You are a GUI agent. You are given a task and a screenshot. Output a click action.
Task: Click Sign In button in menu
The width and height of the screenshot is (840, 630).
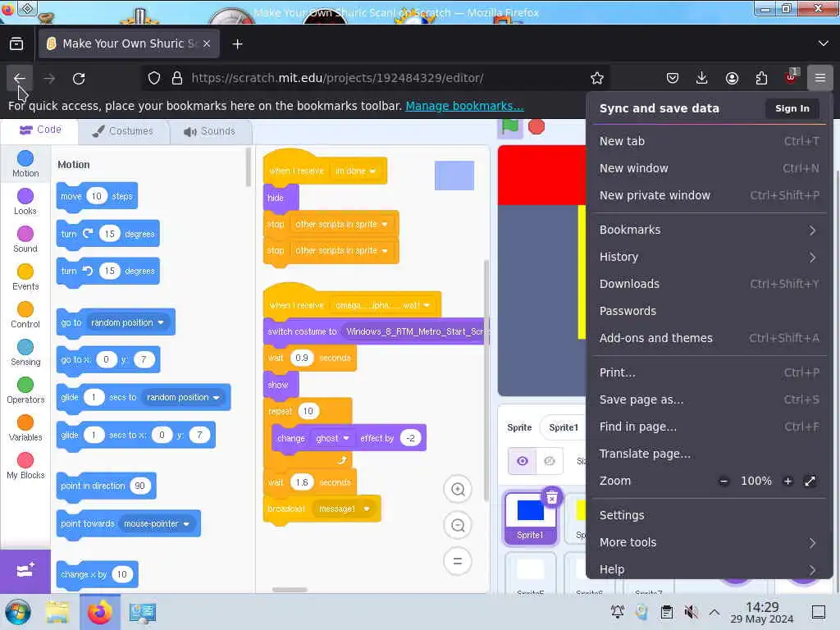[x=792, y=108]
